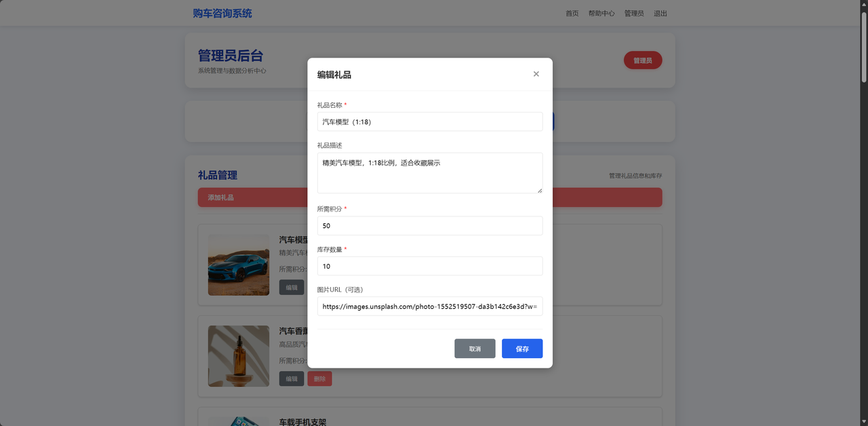Grab the resize handle of the description textarea
This screenshot has width=868, height=426.
tap(540, 190)
